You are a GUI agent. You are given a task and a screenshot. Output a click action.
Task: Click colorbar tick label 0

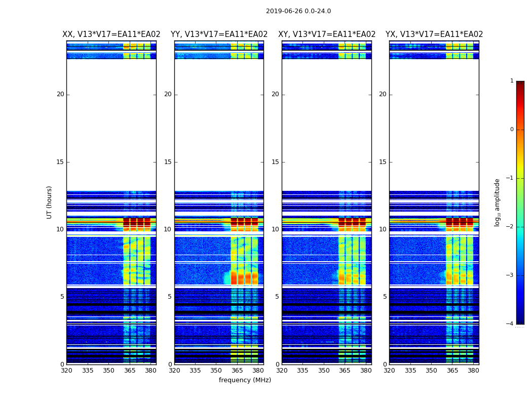click(x=512, y=130)
